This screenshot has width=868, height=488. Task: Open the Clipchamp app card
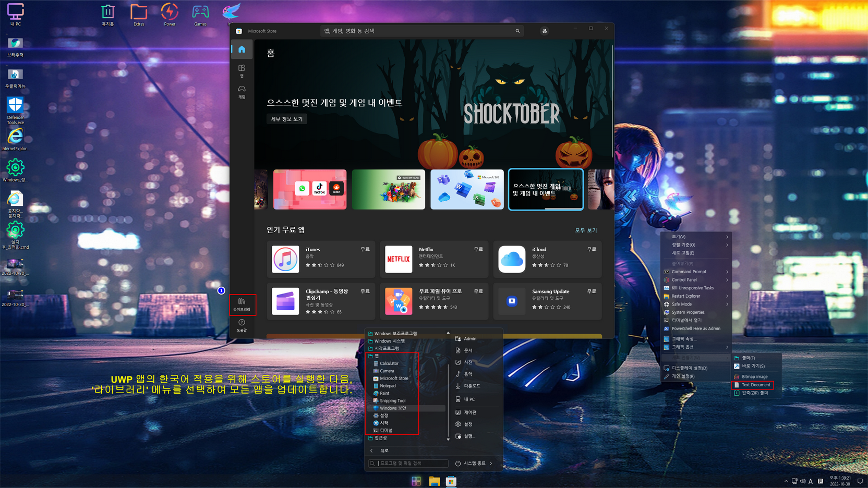(x=321, y=301)
